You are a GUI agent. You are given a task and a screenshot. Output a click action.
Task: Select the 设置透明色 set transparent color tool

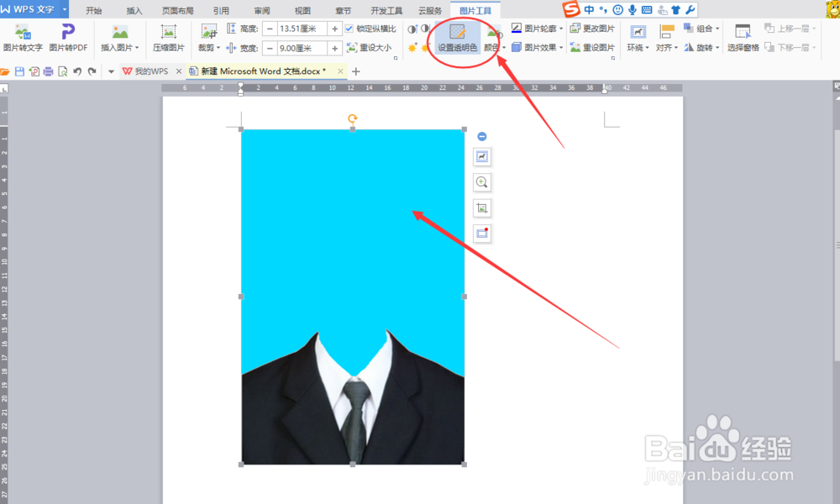[457, 38]
